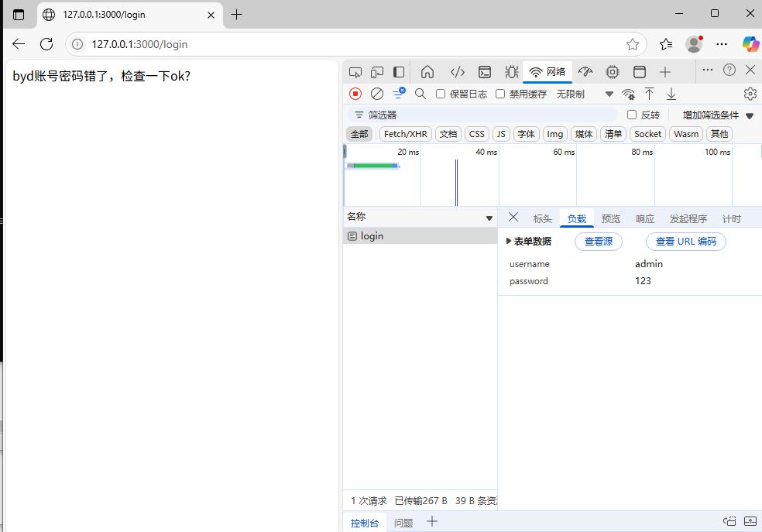762x532 pixels.
Task: Open the Memory panel
Action: coord(613,72)
